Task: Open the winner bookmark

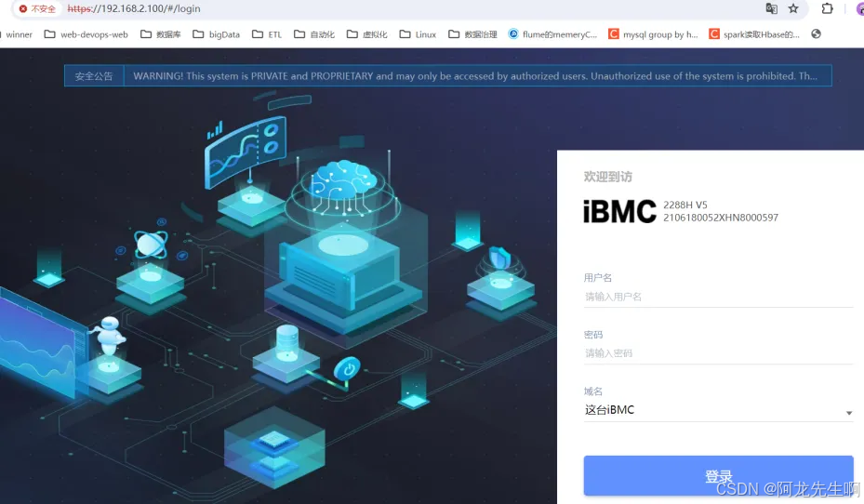Action: point(19,34)
